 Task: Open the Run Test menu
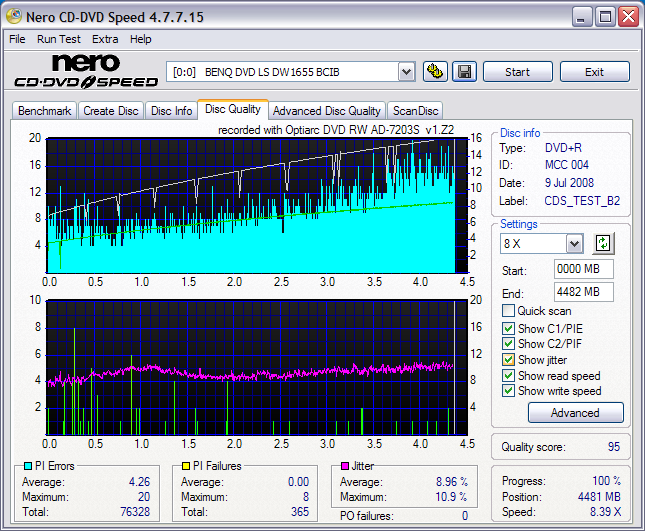pyautogui.click(x=59, y=39)
